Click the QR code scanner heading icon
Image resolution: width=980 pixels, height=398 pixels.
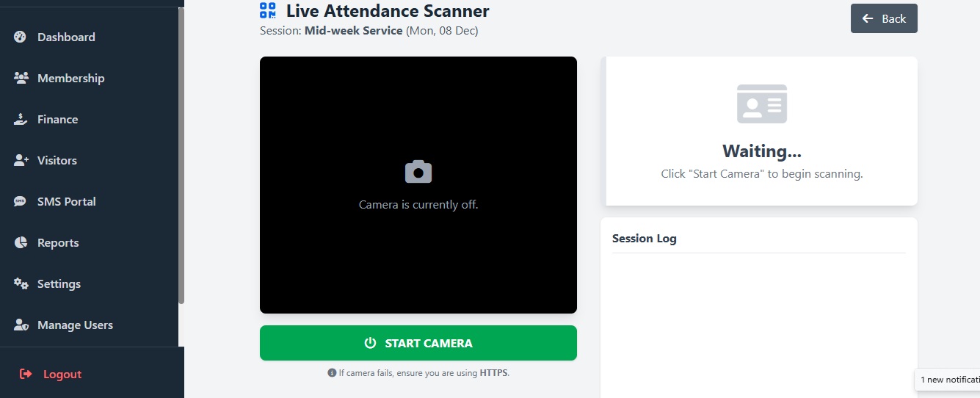pos(268,10)
